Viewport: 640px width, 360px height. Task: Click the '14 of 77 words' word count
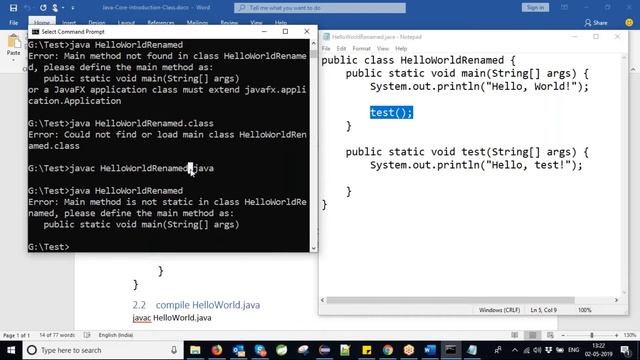[57, 335]
